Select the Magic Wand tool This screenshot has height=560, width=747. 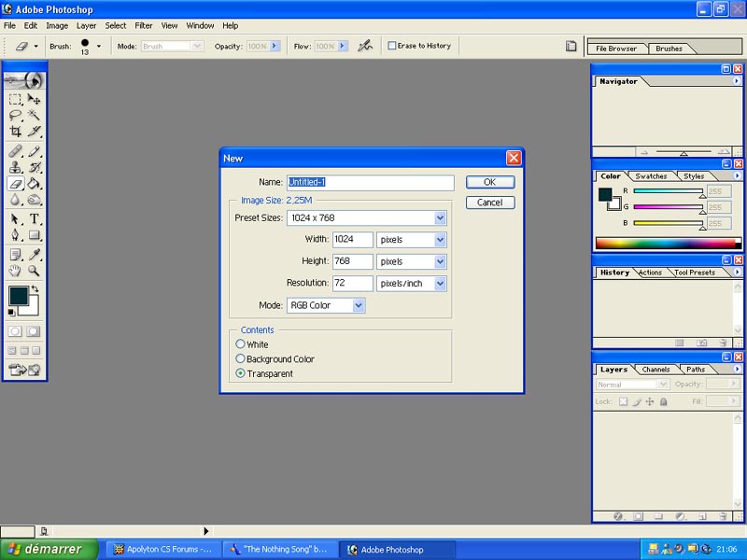click(x=34, y=115)
